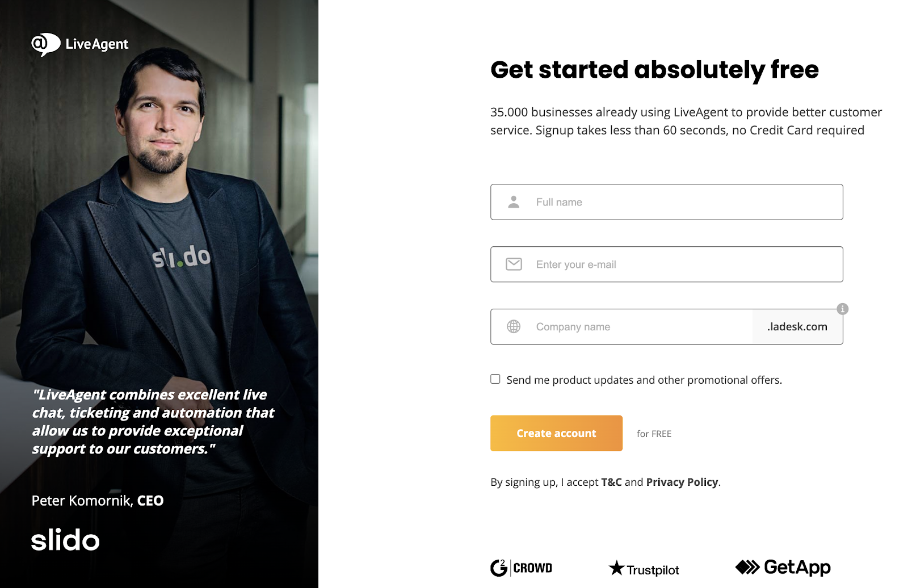Open the Trustpilot star logo
This screenshot has width=908, height=588.
click(644, 569)
